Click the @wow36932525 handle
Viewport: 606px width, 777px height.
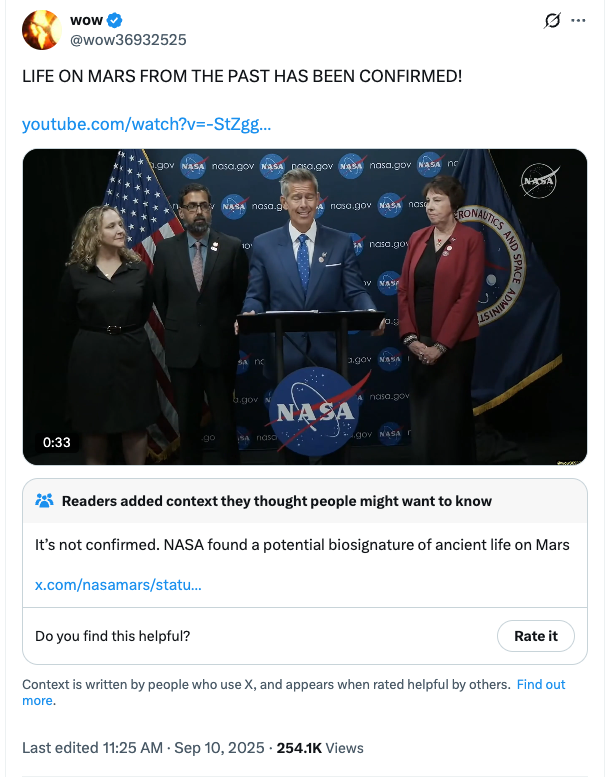pyautogui.click(x=128, y=39)
